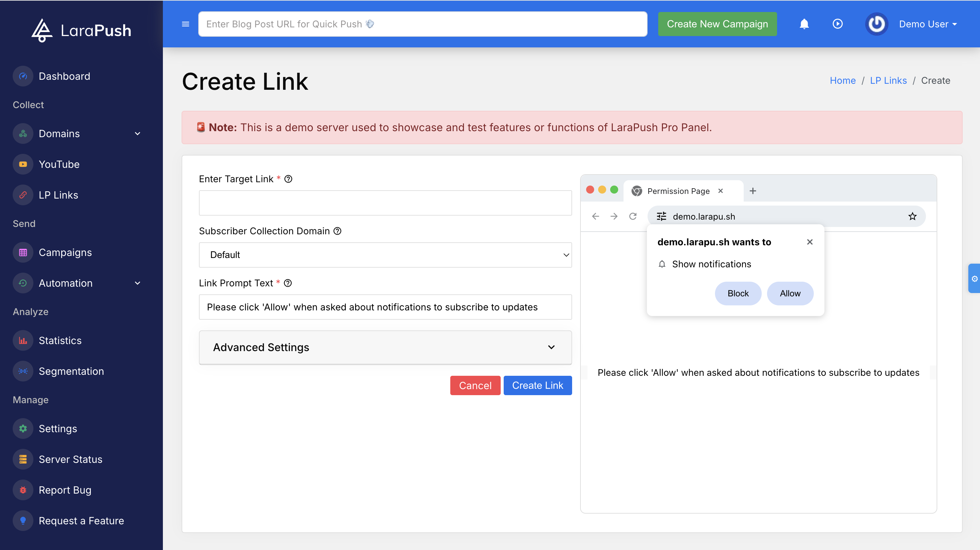This screenshot has height=550, width=980.
Task: Click Block in the permission popup
Action: [738, 293]
